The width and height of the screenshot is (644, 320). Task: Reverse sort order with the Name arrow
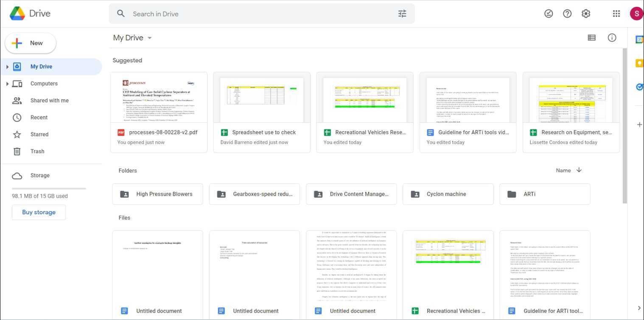tap(579, 170)
